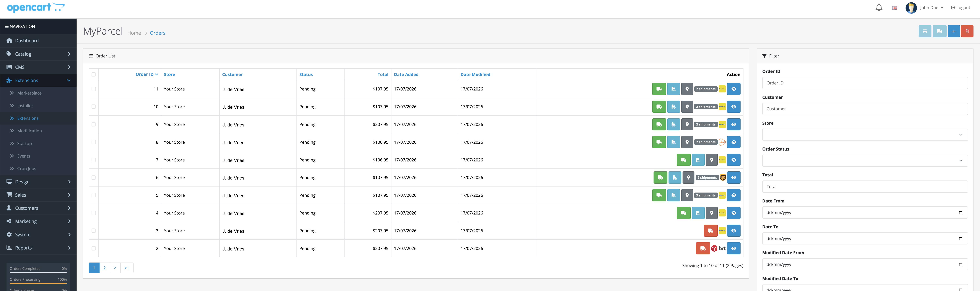Click the language flag icon in header

[895, 8]
